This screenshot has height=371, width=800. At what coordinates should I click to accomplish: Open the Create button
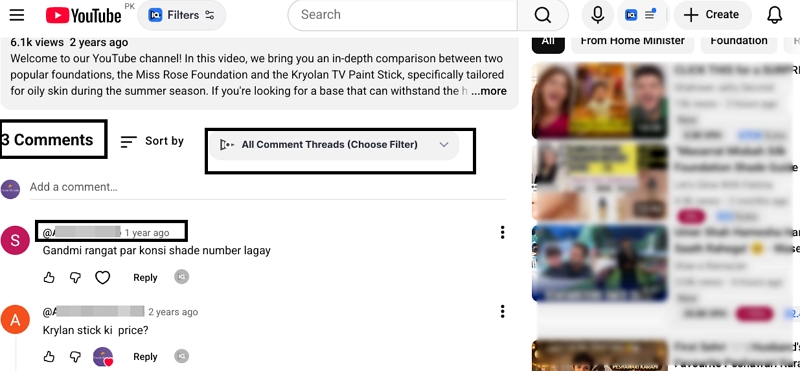coord(712,15)
